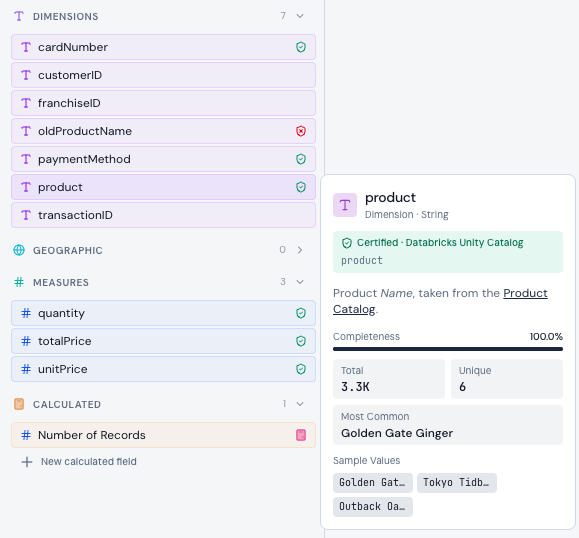
Task: Click the Completeness progress bar
Action: tap(448, 349)
